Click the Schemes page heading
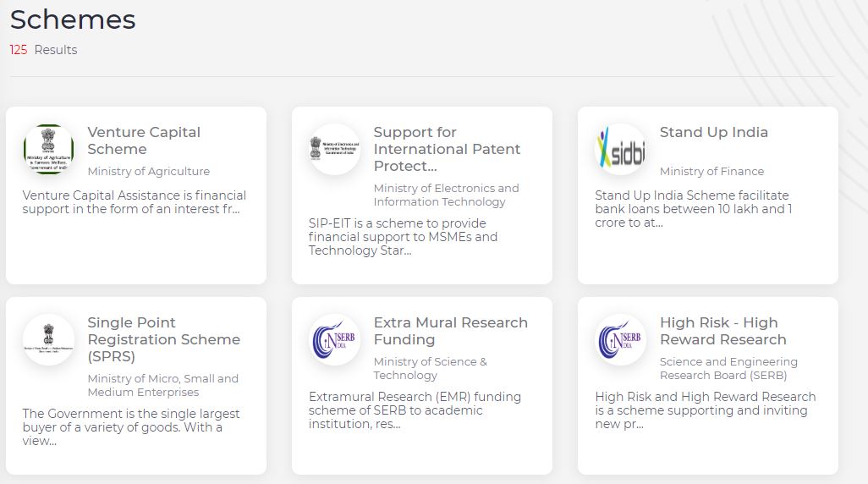The width and height of the screenshot is (868, 484). pyautogui.click(x=73, y=19)
